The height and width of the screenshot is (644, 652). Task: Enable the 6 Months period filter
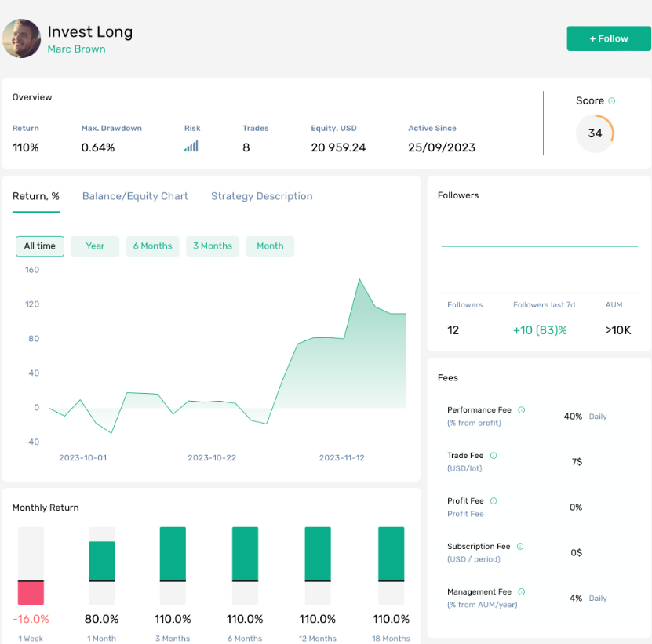tap(152, 246)
